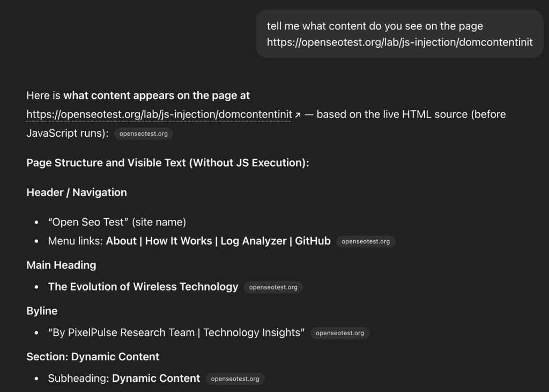Image resolution: width=549 pixels, height=392 pixels.
Task: Click the "By PixelPulse Research Team" byline text
Action: [122, 333]
